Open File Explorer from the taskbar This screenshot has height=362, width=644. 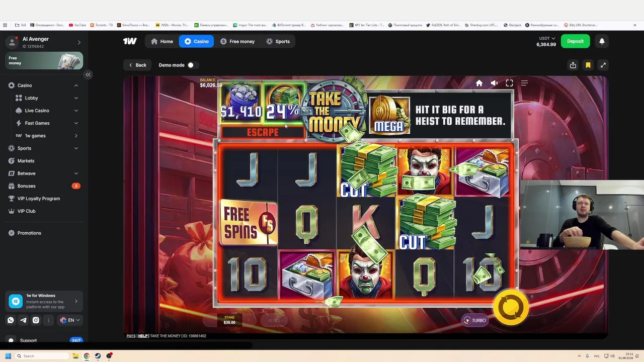75,356
